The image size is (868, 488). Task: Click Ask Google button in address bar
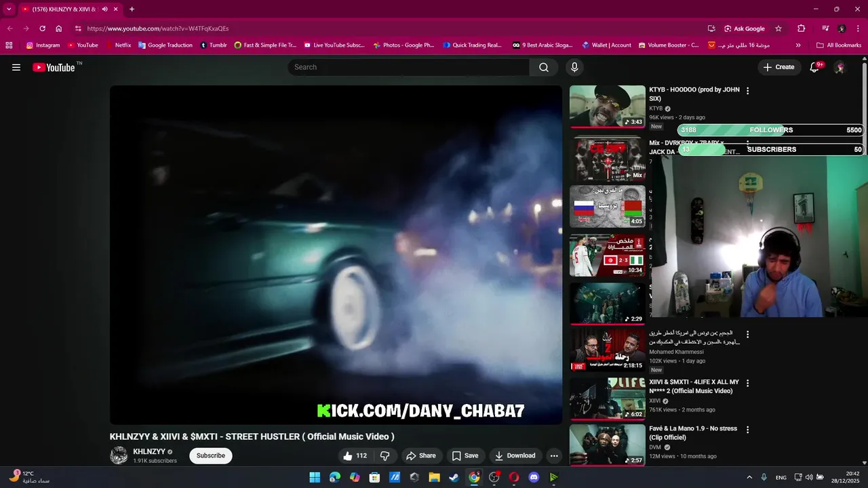point(744,28)
